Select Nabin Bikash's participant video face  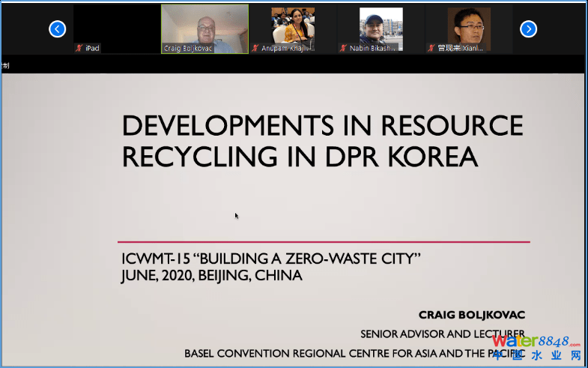(381, 25)
